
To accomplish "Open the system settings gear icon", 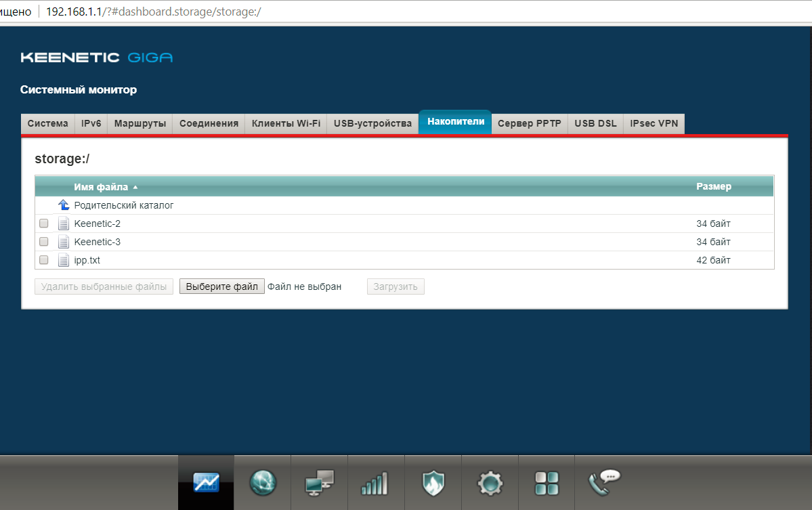I will (490, 482).
